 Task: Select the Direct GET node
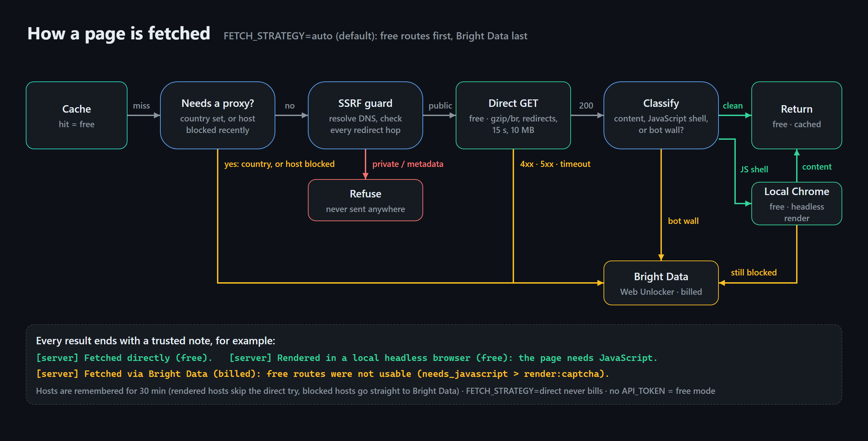(x=513, y=115)
